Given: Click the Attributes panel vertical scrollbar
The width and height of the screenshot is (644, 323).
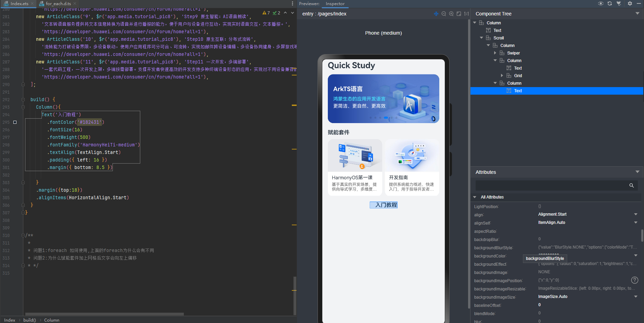Looking at the screenshot, I should (642, 236).
